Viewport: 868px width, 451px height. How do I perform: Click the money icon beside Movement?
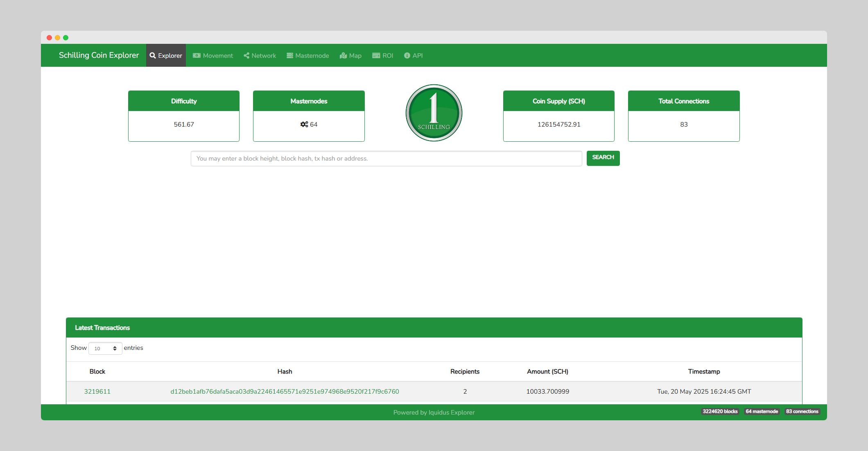(x=197, y=56)
